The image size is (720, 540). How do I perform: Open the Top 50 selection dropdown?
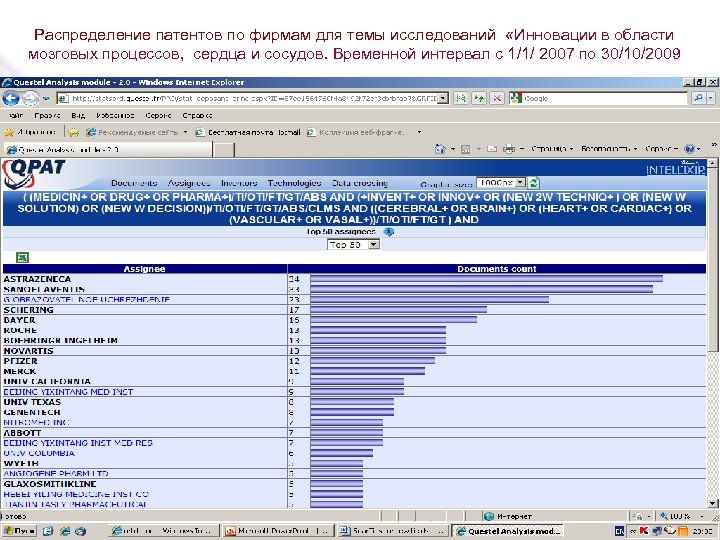[354, 245]
